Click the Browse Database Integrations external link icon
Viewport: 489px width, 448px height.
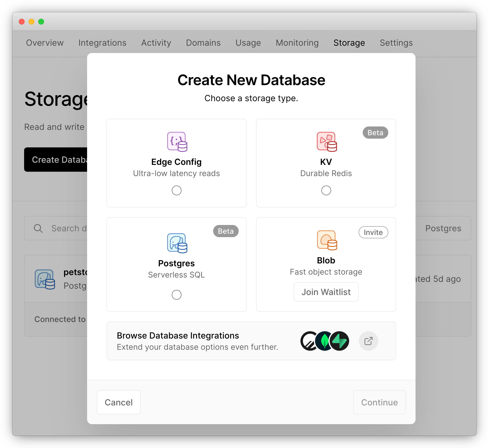(x=369, y=341)
